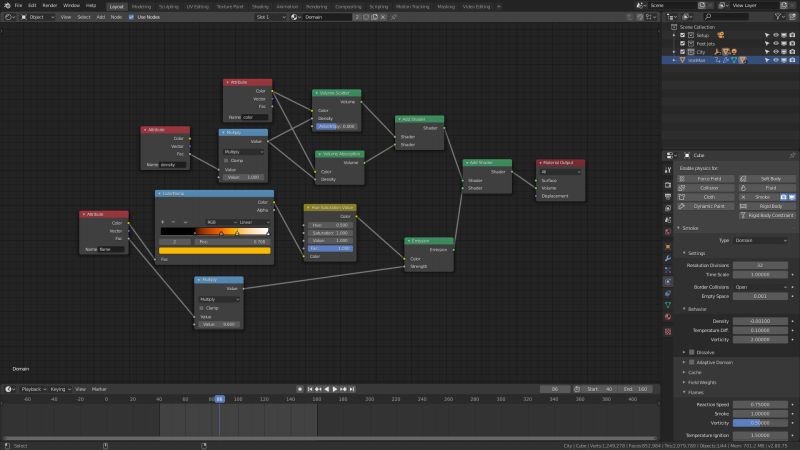Click the Rigid Body Constraint button

767,215
